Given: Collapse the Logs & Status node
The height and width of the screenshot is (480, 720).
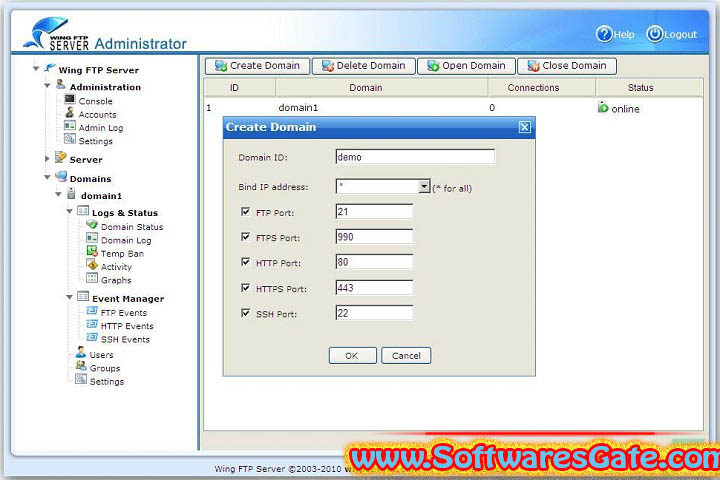Looking at the screenshot, I should [x=69, y=211].
